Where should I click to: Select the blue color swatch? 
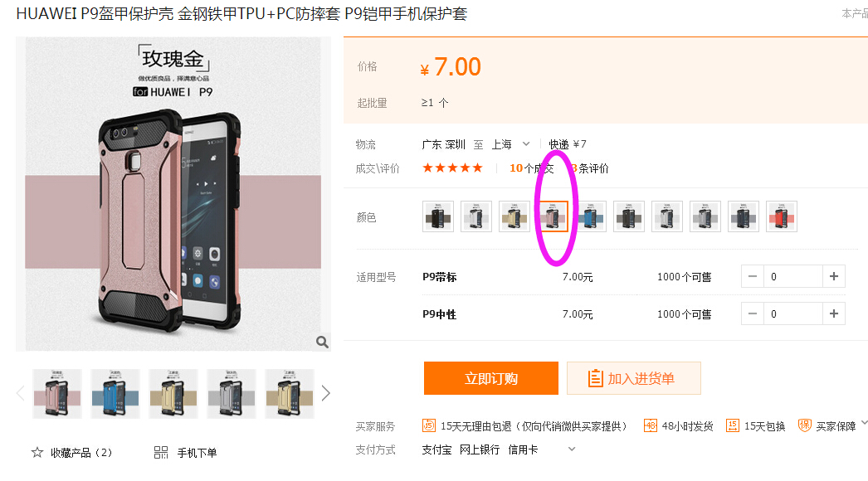pyautogui.click(x=591, y=216)
